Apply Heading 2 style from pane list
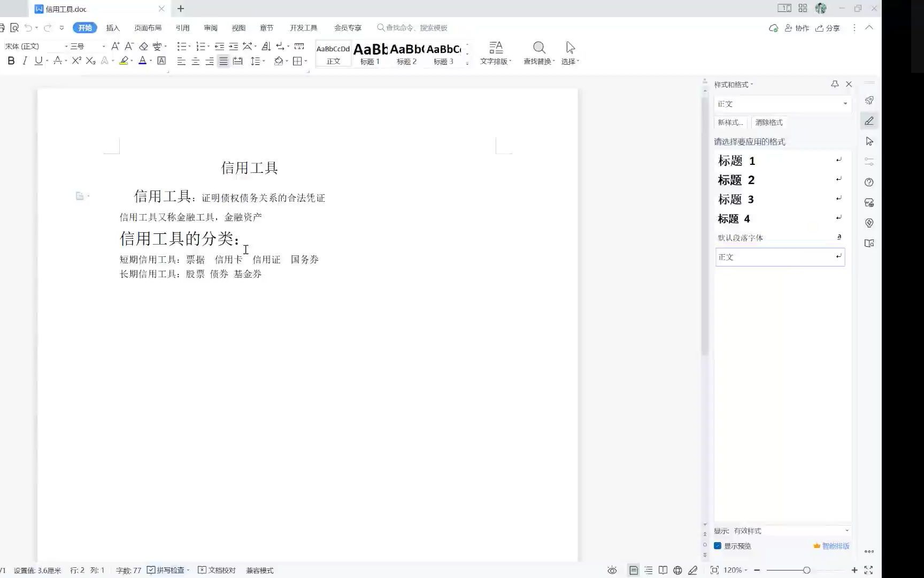 tap(780, 180)
